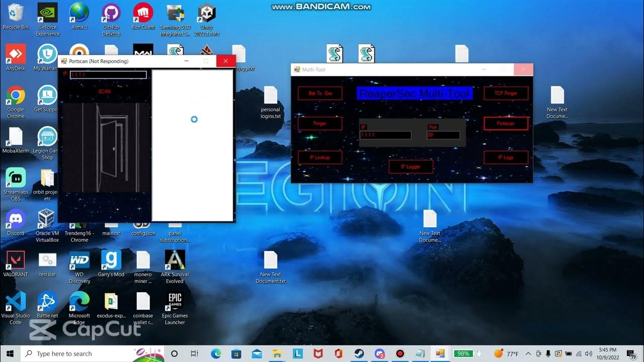Show hidden system tray icons
The image size is (644, 362).
pyautogui.click(x=528, y=353)
